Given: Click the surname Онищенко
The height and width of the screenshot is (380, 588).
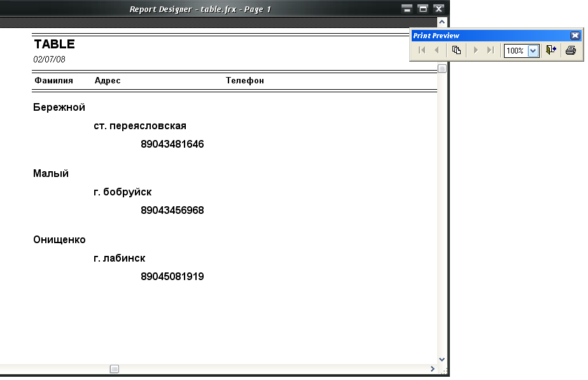Looking at the screenshot, I should point(59,240).
